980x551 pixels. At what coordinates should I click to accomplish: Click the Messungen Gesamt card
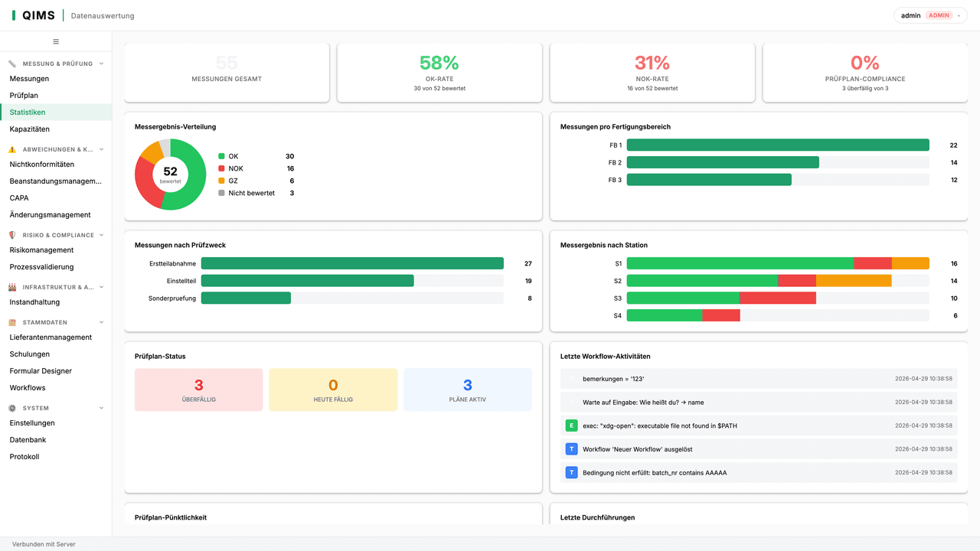click(227, 73)
